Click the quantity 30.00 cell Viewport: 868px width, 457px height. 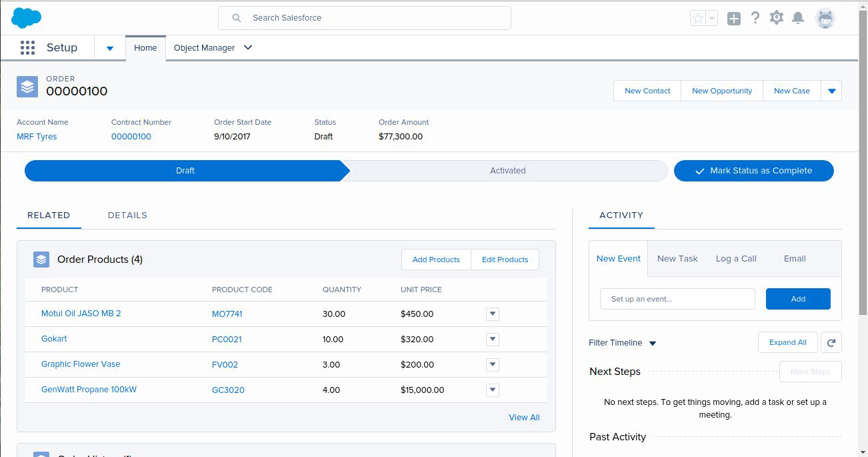click(x=334, y=314)
